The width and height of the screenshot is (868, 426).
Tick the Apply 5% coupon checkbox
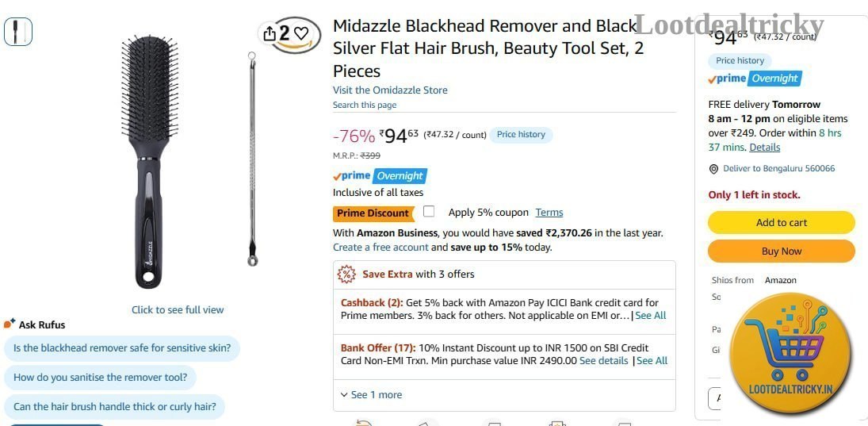click(429, 211)
